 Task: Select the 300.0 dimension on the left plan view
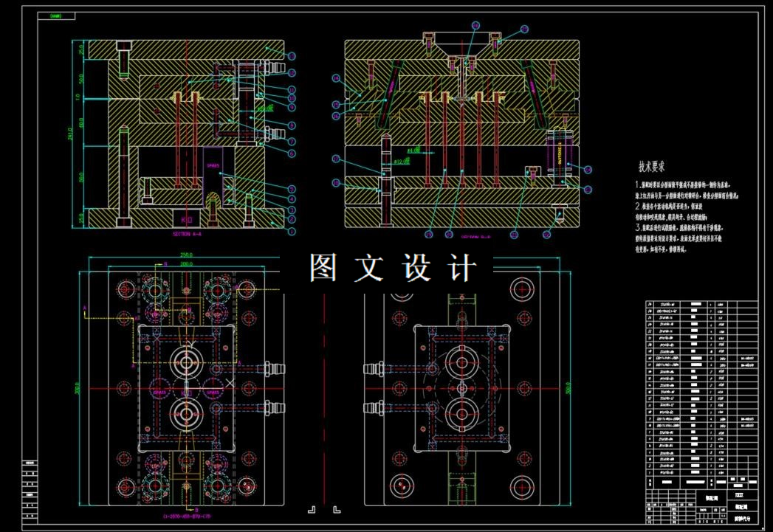click(x=77, y=388)
